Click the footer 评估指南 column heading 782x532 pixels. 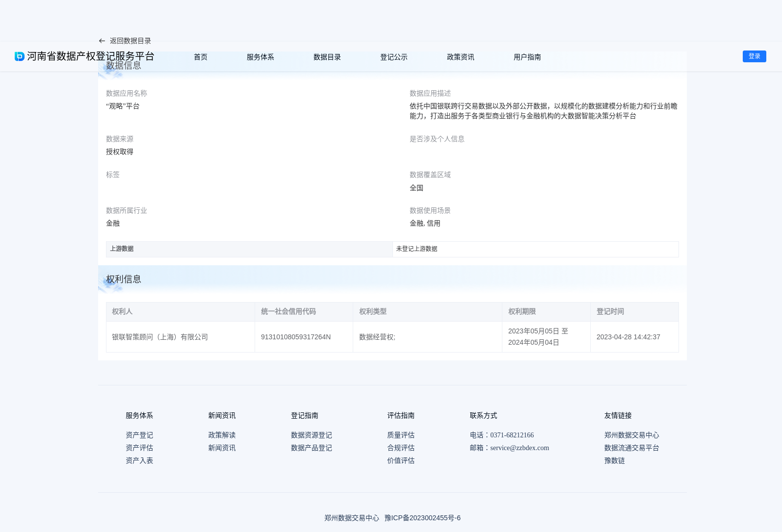click(x=401, y=415)
